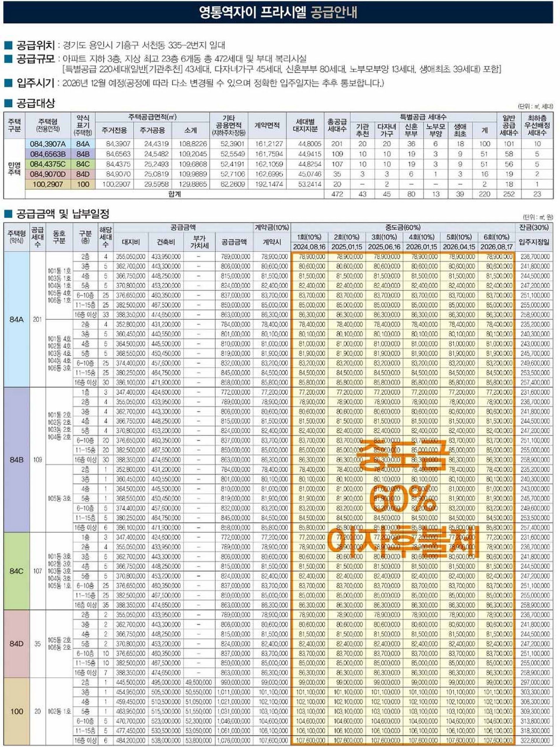Viewport: 560px width, 747px height.
Task: Click the 주거공용 column header
Action: click(153, 130)
